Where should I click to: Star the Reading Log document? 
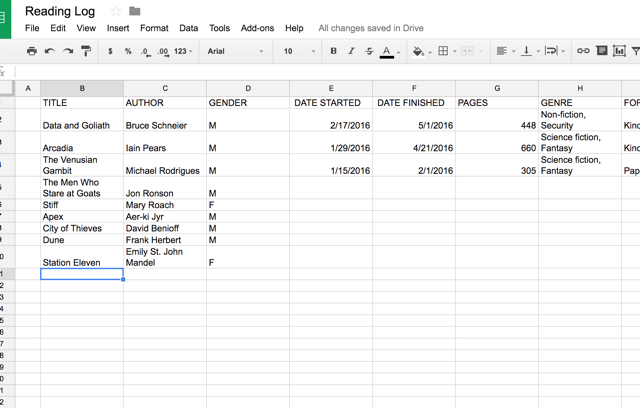[116, 11]
